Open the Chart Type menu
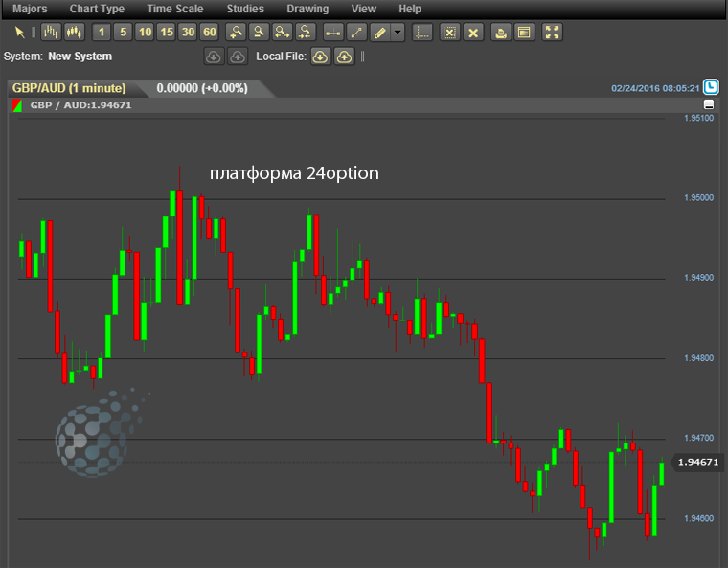This screenshot has width=728, height=568. (97, 9)
